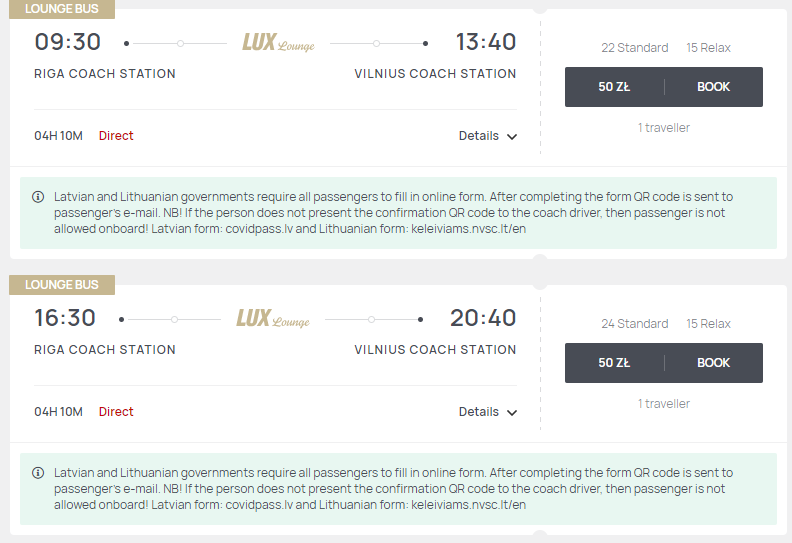Click 22 Standard seats label
The width and height of the screenshot is (792, 543).
click(634, 47)
